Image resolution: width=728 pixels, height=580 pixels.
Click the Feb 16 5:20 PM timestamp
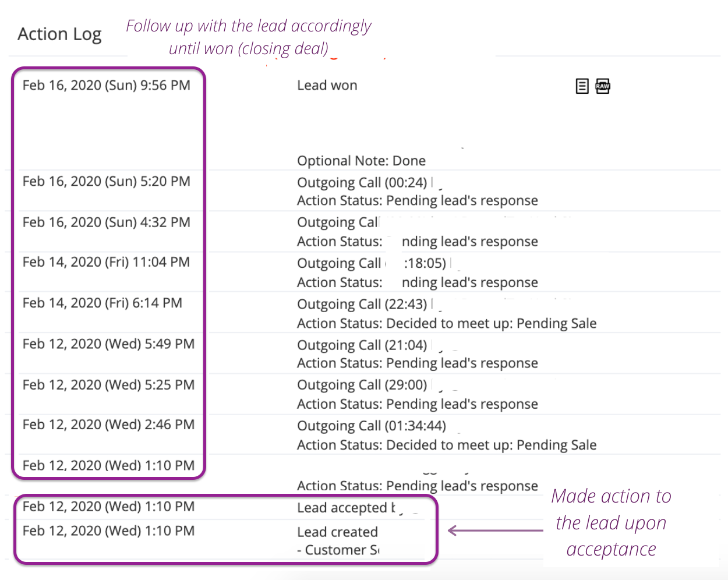click(x=106, y=182)
